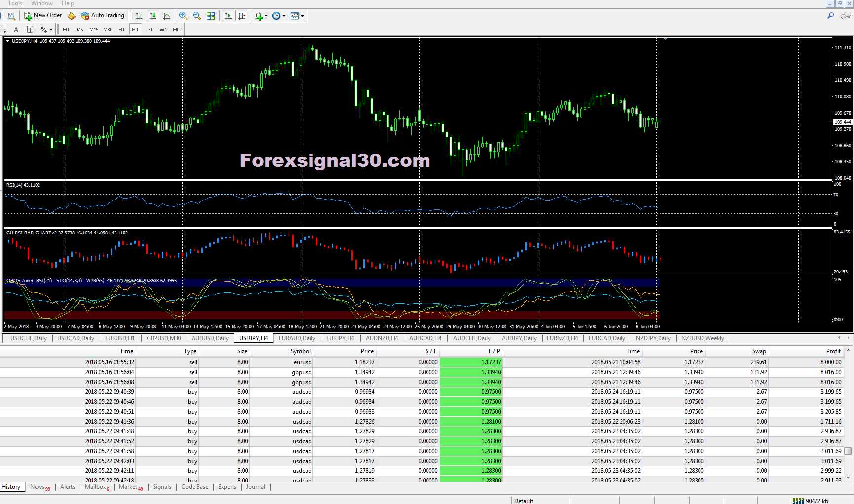Image resolution: width=854 pixels, height=504 pixels.
Task: Click the Default profile status entry
Action: click(x=524, y=501)
